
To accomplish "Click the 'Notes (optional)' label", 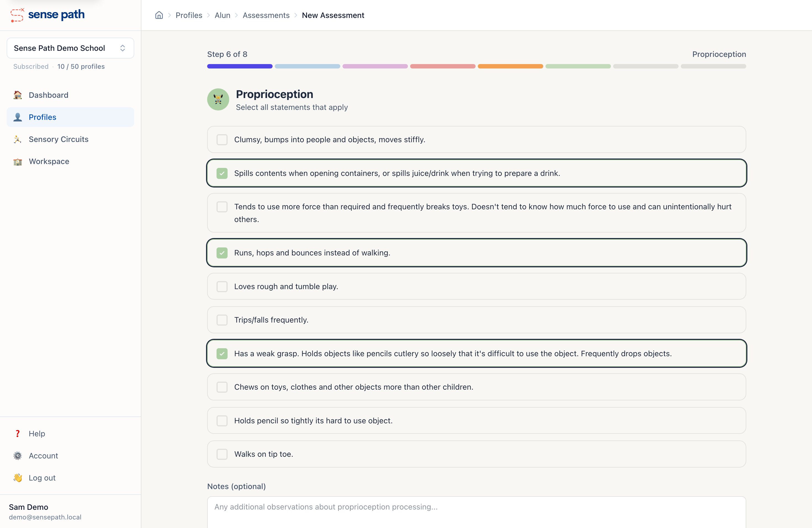I will tap(236, 486).
